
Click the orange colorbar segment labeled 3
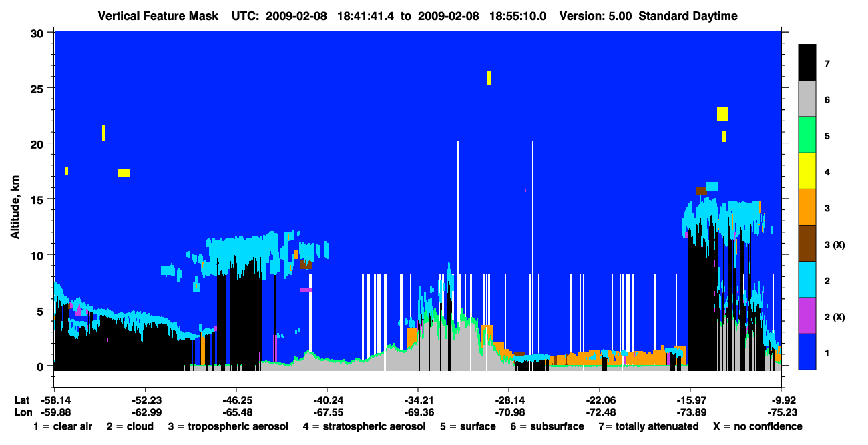point(807,207)
